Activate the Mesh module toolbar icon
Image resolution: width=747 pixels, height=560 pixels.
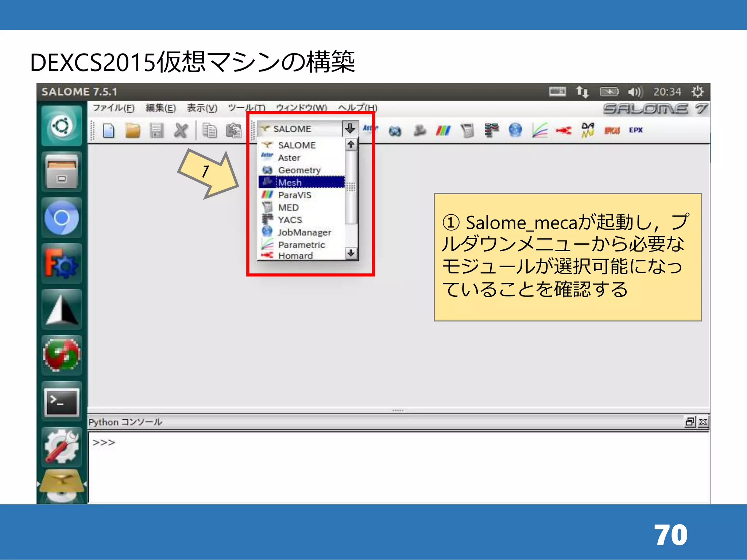419,130
